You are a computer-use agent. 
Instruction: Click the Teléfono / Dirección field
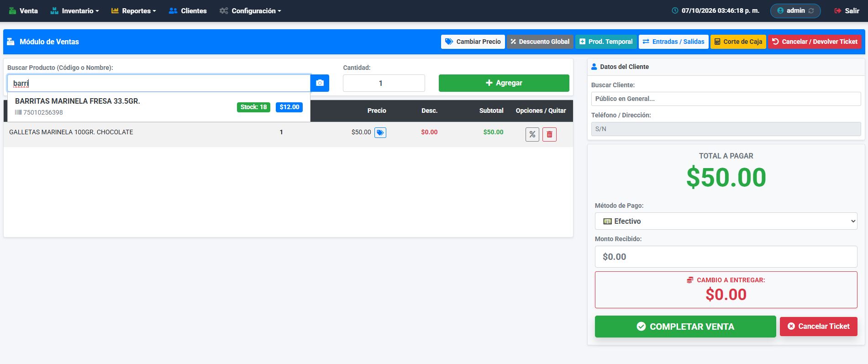click(726, 129)
